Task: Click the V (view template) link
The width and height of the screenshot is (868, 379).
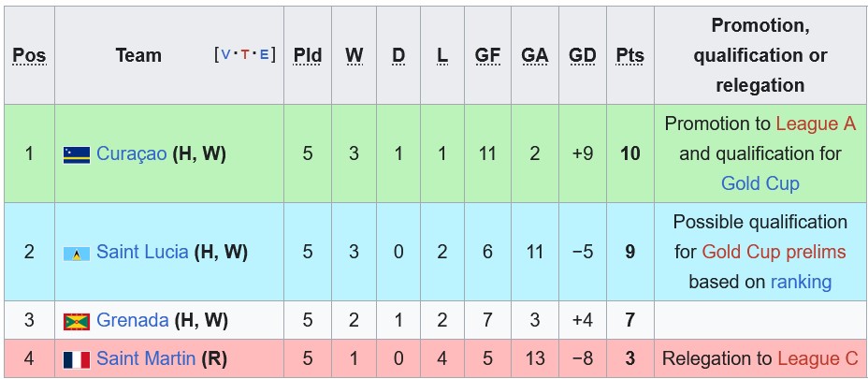Action: tap(224, 55)
